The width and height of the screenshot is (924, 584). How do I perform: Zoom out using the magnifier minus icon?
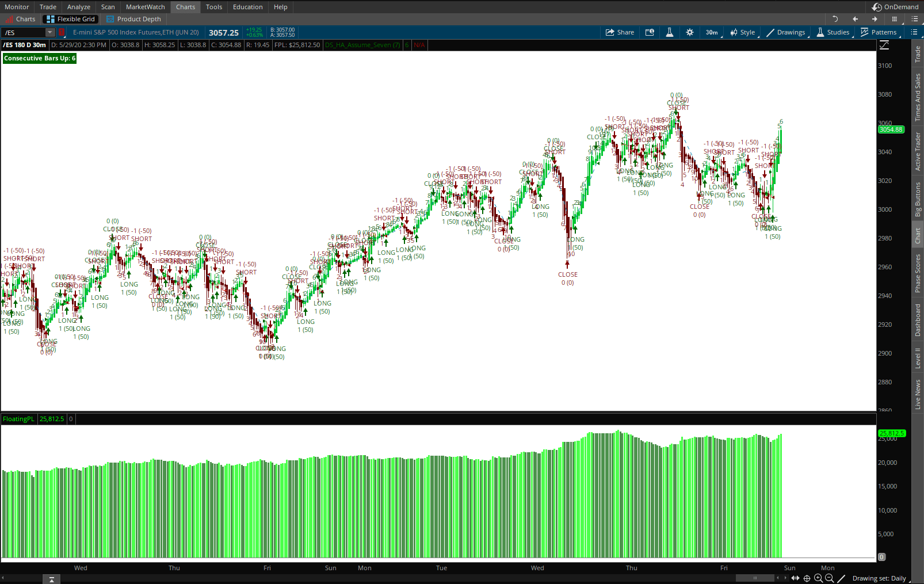(829, 578)
